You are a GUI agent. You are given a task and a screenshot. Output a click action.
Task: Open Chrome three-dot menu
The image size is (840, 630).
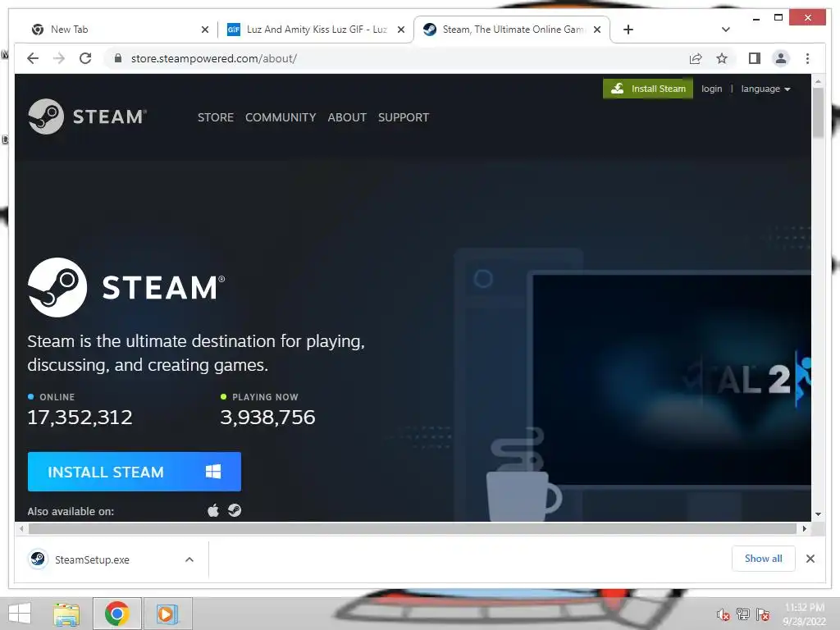coord(807,58)
